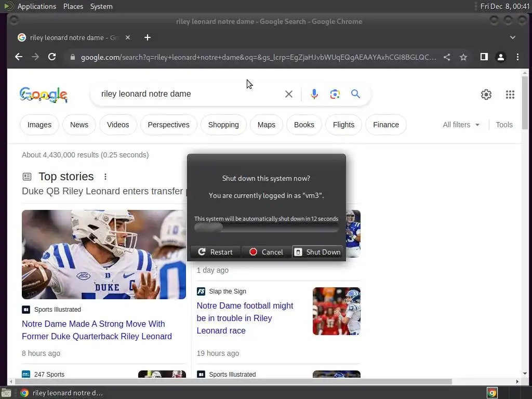Search by image with Google Lens

[335, 94]
